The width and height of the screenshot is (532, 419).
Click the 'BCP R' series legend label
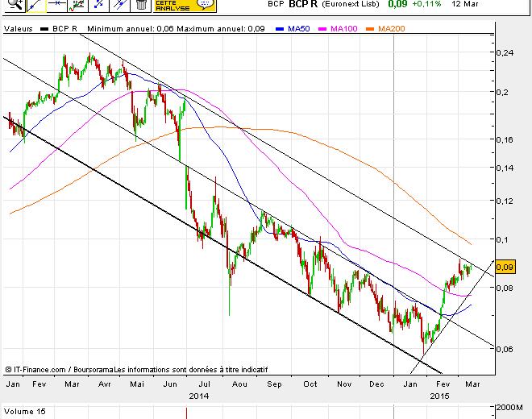point(64,29)
